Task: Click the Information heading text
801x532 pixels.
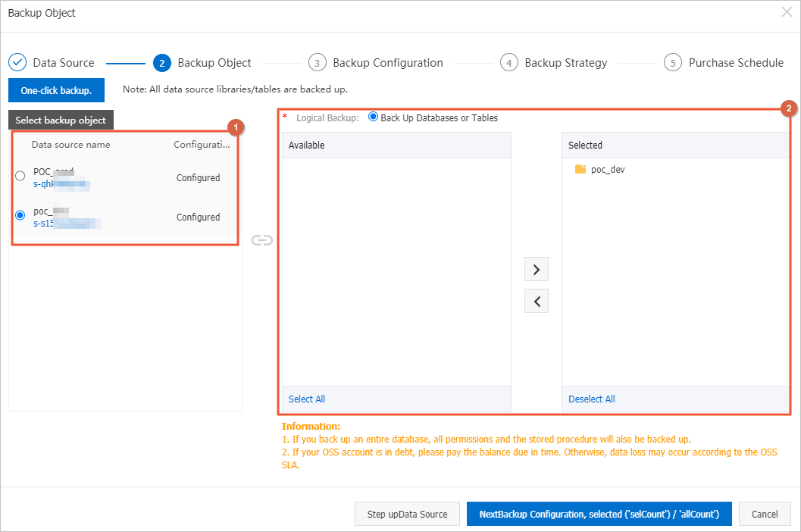Action: coord(311,426)
